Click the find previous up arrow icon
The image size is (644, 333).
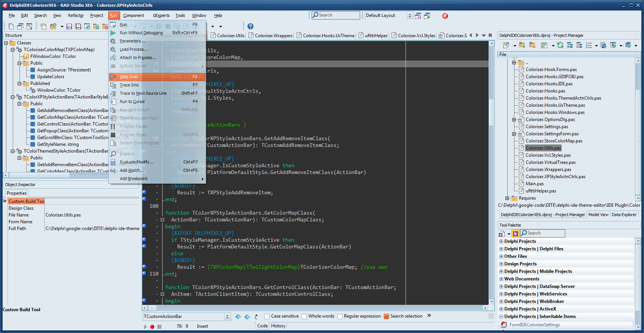point(247,316)
